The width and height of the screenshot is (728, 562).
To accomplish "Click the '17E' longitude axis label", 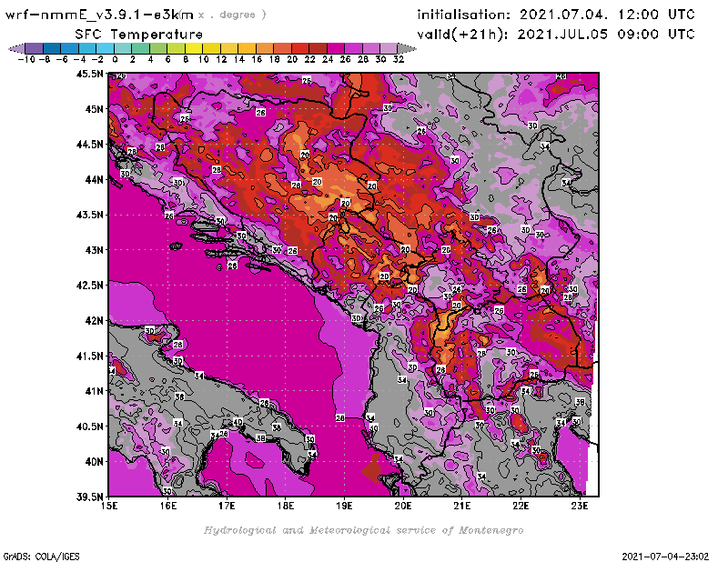I will [227, 506].
